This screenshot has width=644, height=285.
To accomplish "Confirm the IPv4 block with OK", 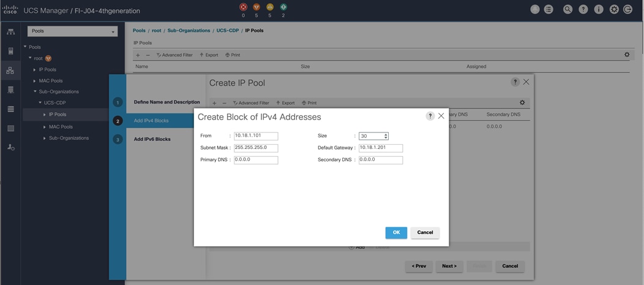I will 396,232.
